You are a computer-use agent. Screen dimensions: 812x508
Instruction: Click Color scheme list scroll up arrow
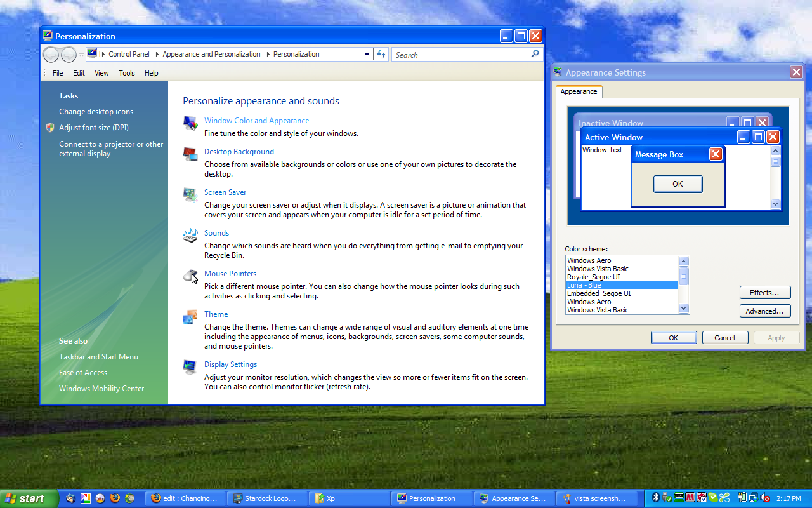(x=683, y=261)
